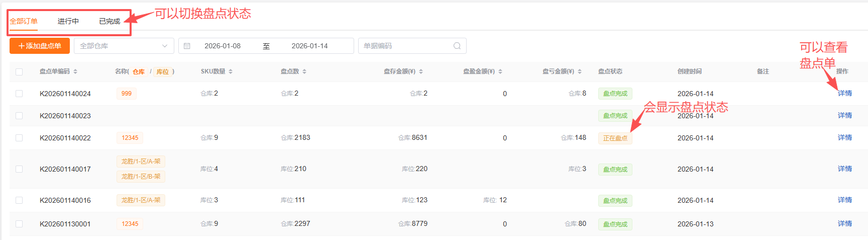Sort by 盘点单编码 column sort arrows
The height and width of the screenshot is (240, 868).
[x=75, y=71]
